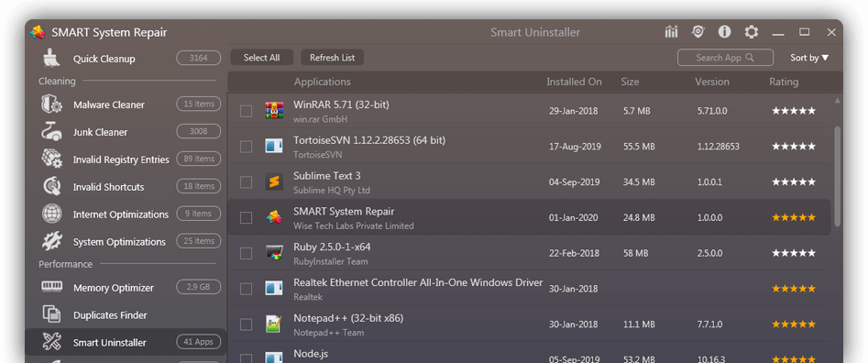The width and height of the screenshot is (868, 363).
Task: Open Quick Cleanup section
Action: click(x=126, y=59)
